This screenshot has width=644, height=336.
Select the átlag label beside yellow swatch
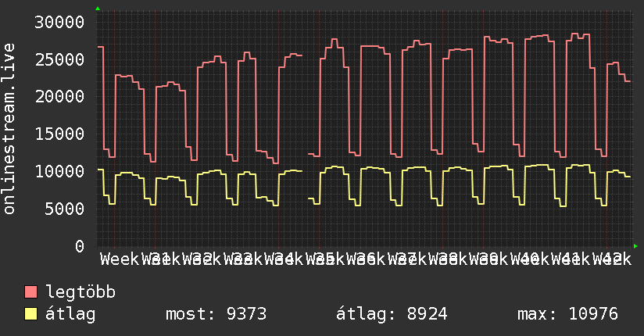(x=70, y=314)
